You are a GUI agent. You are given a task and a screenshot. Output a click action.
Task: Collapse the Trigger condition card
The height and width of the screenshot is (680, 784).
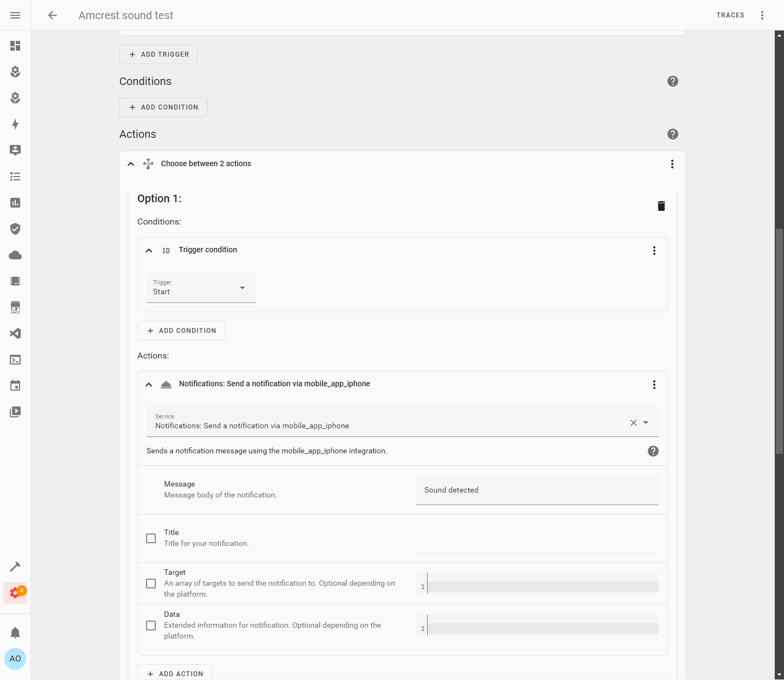point(149,250)
